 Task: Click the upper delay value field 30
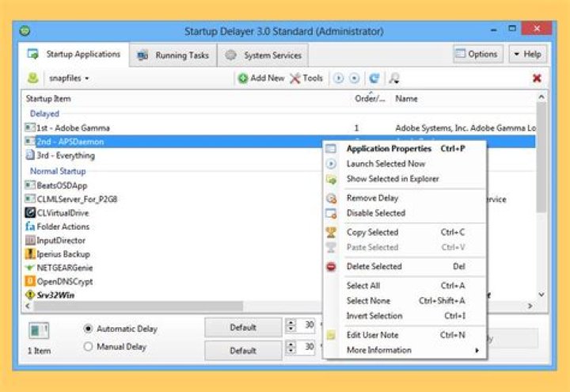coord(306,325)
